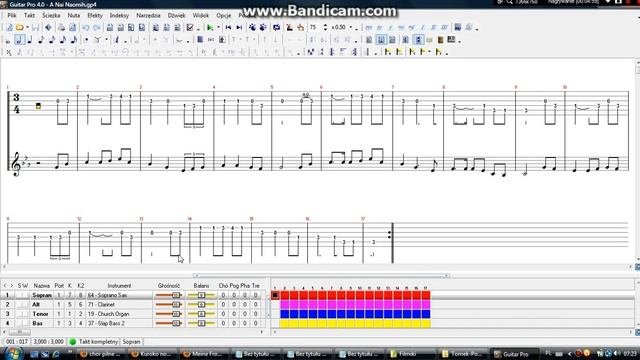This screenshot has width=640, height=360.
Task: Toggle mute checkbox for Sopran track
Action: tap(25, 295)
